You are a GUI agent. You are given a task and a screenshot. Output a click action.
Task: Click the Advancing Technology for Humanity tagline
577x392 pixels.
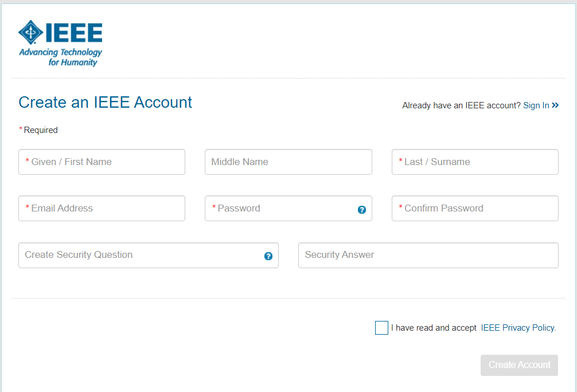(60, 56)
